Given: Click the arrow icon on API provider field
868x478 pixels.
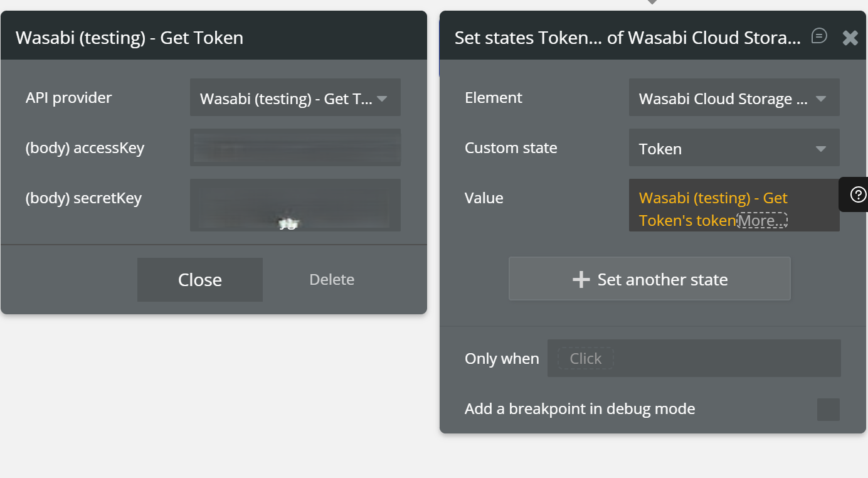Looking at the screenshot, I should coord(381,98).
